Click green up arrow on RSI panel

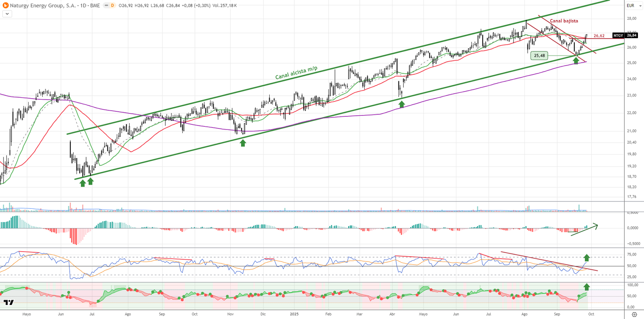pyautogui.click(x=587, y=257)
